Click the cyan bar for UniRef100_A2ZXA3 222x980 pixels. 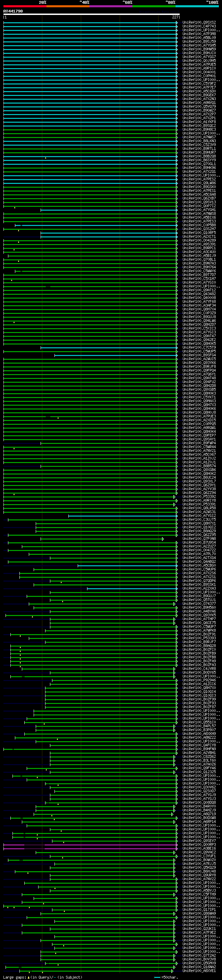tap(133, 589)
